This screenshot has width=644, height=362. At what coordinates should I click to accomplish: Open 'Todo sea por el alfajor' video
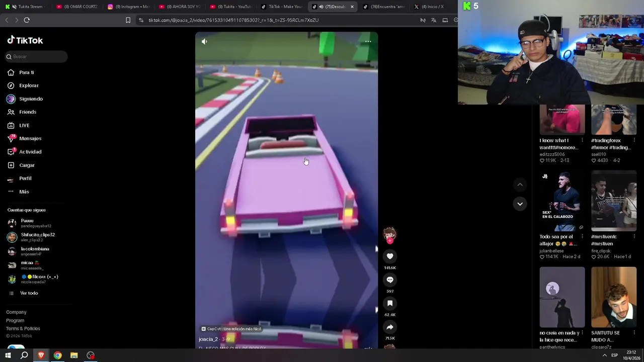coord(562,201)
